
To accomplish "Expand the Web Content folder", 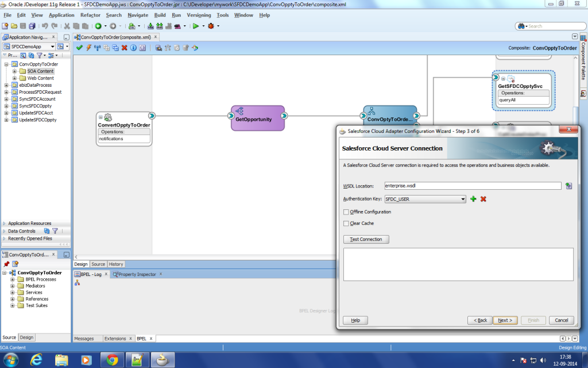I will point(14,78).
